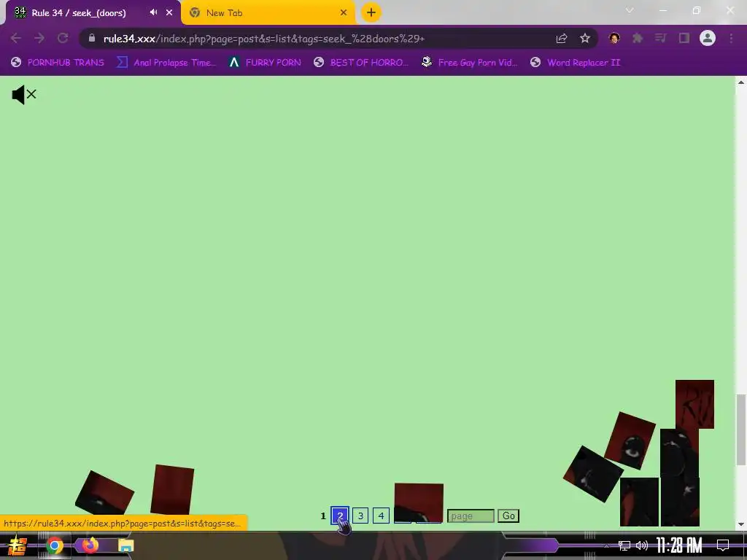
Task: Open the avatar extension icon in toolbar
Action: 614,38
